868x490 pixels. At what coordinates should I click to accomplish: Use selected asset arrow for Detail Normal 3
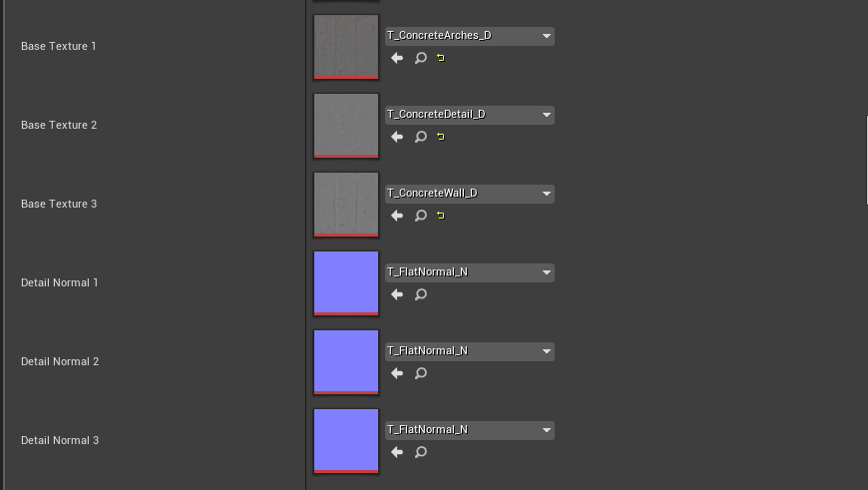[397, 452]
